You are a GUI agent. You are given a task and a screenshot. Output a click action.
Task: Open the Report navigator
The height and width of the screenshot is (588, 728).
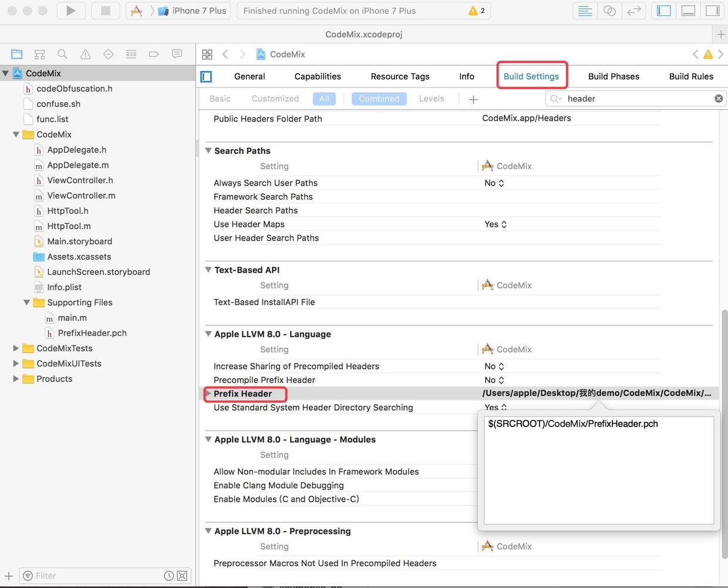pyautogui.click(x=177, y=54)
